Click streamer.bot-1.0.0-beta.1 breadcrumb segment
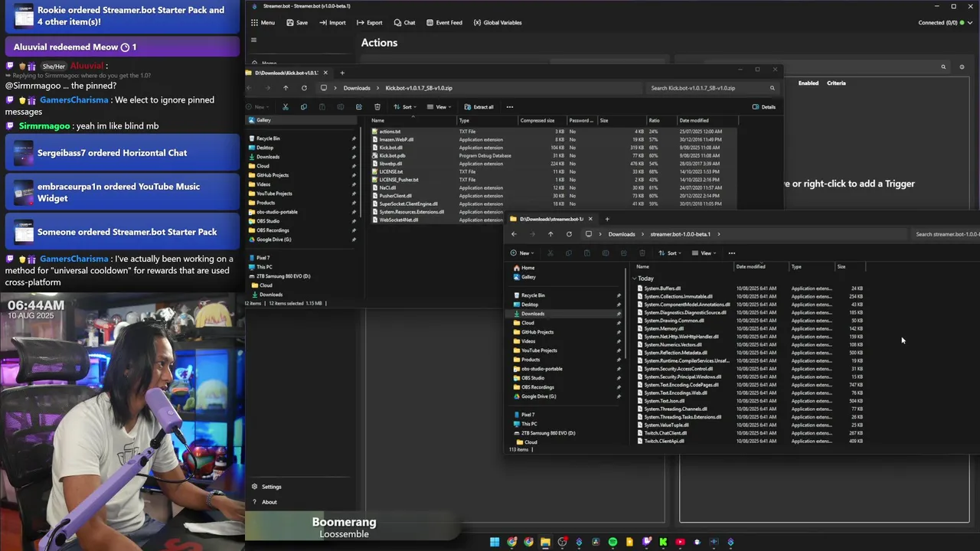This screenshot has height=551, width=980. pos(681,234)
